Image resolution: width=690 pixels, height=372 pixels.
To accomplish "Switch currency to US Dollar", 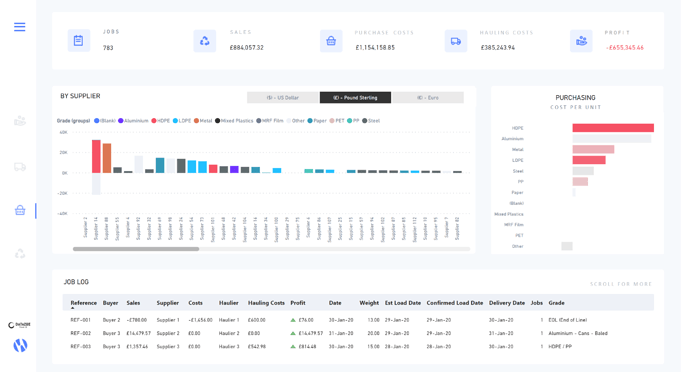I will 283,97.
